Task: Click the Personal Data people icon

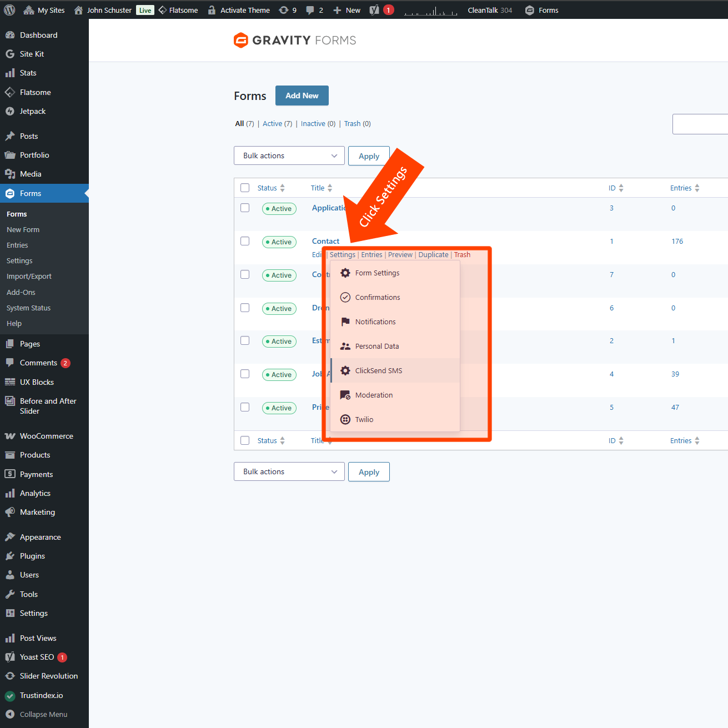Action: (x=345, y=346)
